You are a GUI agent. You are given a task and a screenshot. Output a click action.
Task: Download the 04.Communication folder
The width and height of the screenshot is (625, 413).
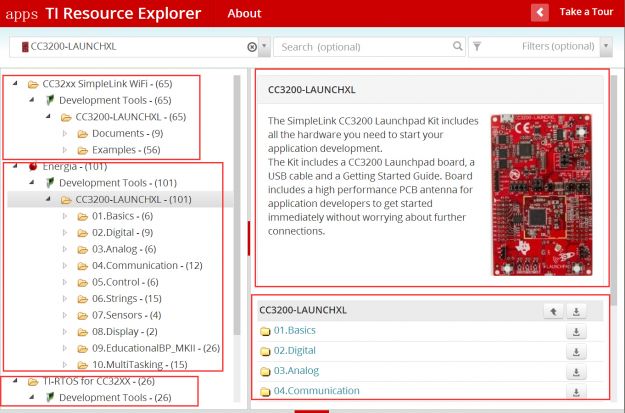(576, 392)
